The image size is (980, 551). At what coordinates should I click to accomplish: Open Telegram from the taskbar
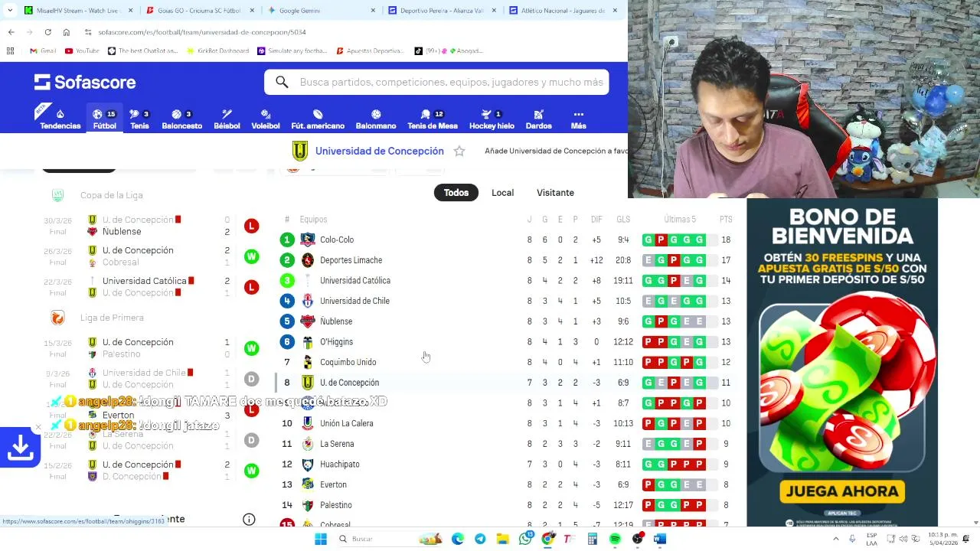pos(480,539)
